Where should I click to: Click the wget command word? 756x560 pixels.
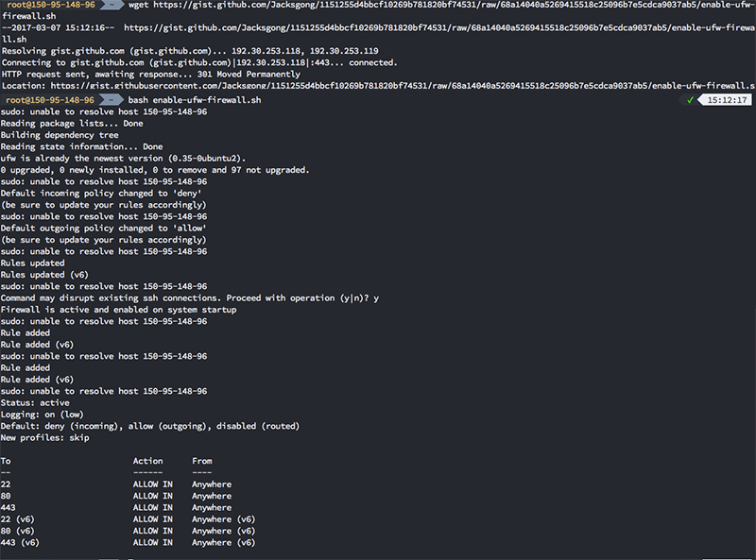tap(138, 5)
